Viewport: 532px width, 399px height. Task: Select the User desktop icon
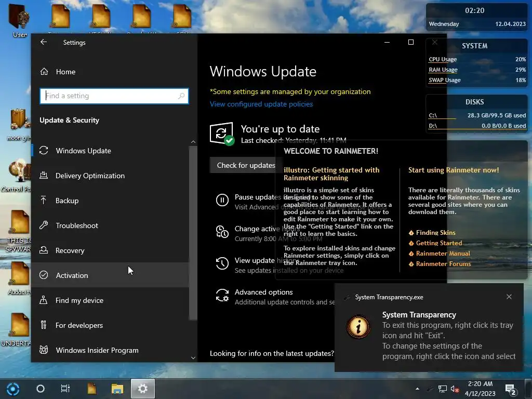[x=20, y=20]
